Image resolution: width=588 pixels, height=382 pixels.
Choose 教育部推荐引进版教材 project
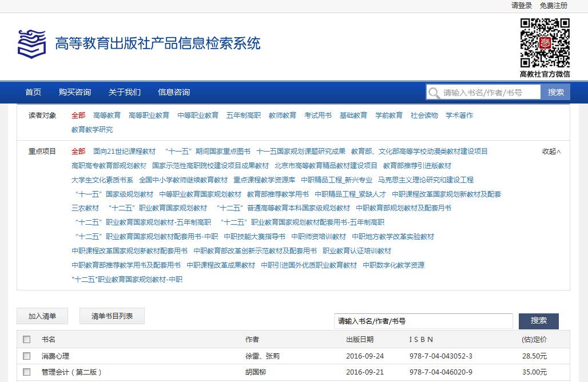(x=417, y=166)
